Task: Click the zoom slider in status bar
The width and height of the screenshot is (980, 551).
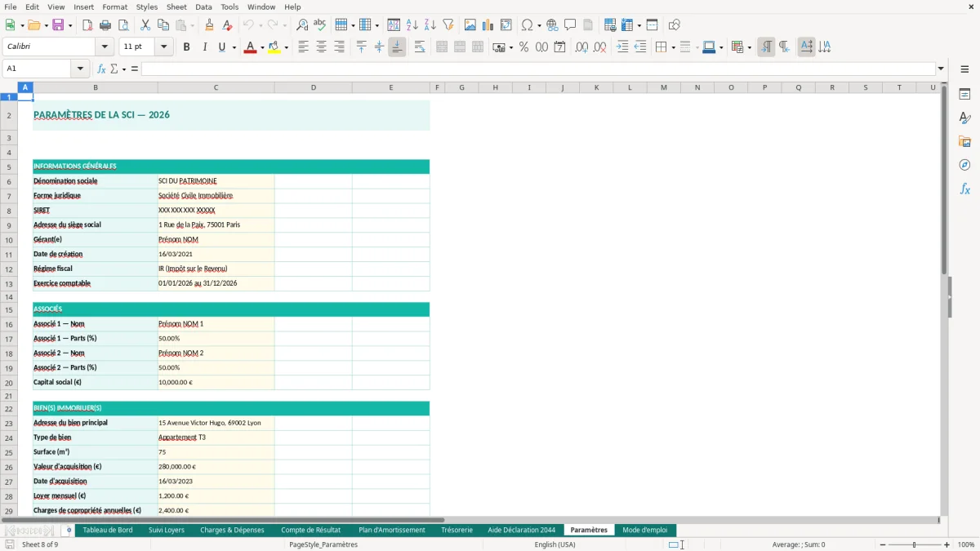Action: click(x=913, y=544)
